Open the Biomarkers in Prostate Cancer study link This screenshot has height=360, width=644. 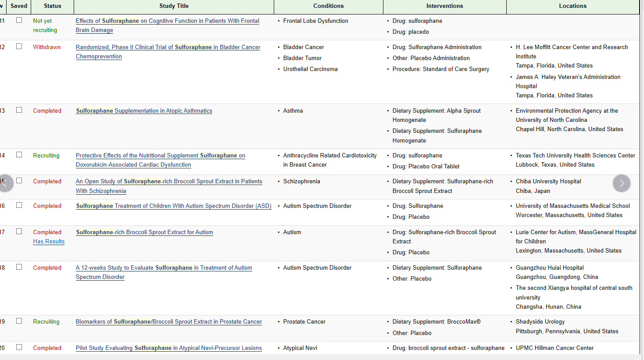pyautogui.click(x=168, y=322)
